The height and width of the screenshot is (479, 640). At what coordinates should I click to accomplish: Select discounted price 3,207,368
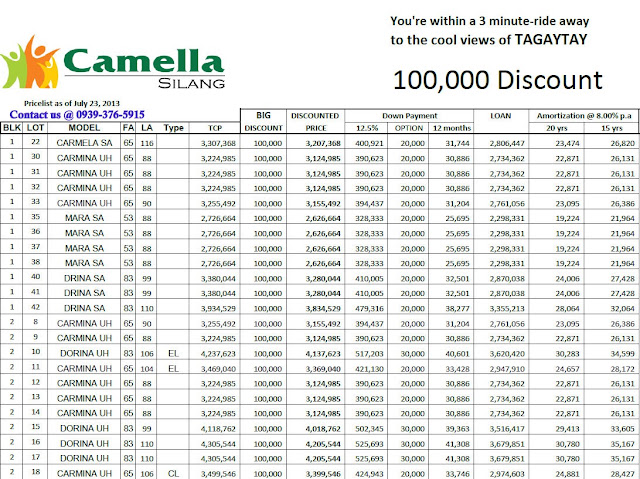tap(323, 143)
